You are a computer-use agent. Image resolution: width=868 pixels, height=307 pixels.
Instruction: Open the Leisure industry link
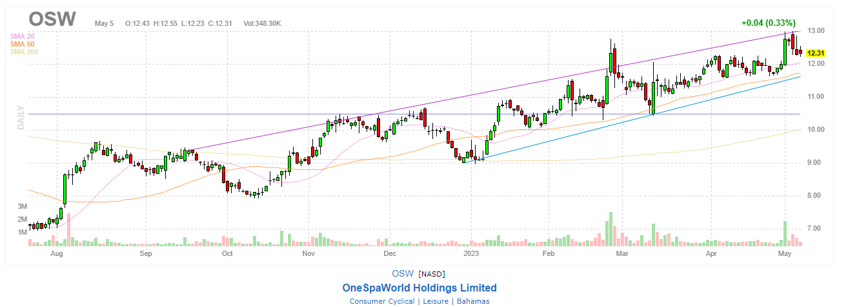tap(435, 301)
